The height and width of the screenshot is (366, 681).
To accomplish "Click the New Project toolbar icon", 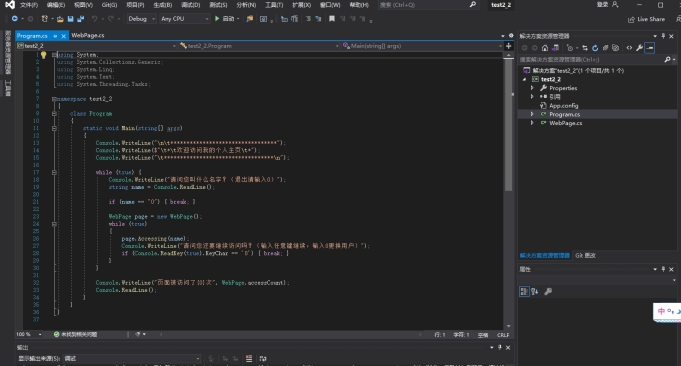I will 44,19.
